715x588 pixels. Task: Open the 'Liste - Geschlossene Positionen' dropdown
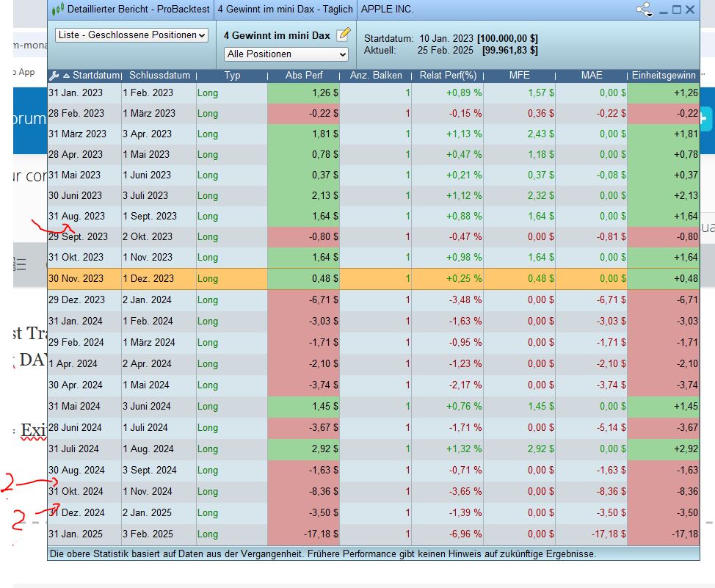(x=132, y=35)
